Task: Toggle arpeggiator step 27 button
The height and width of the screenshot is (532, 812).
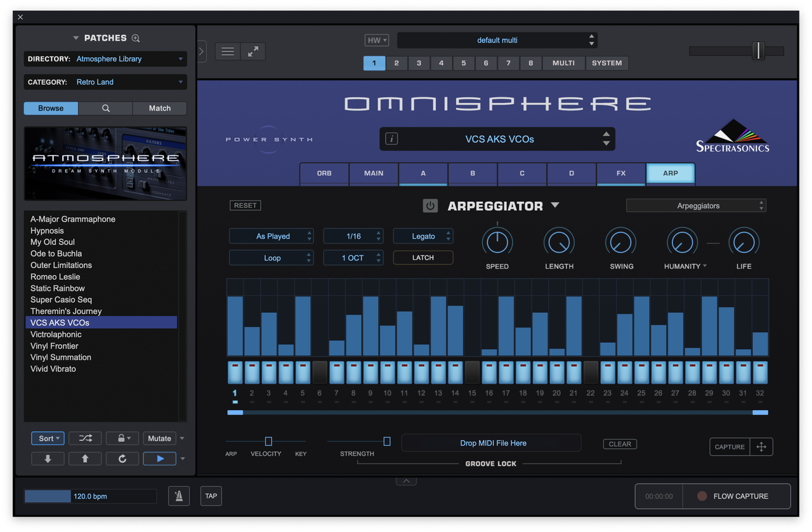Action: [675, 373]
